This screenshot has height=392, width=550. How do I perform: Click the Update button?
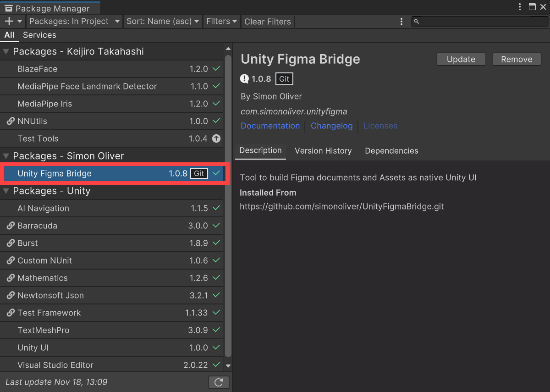[x=461, y=59]
